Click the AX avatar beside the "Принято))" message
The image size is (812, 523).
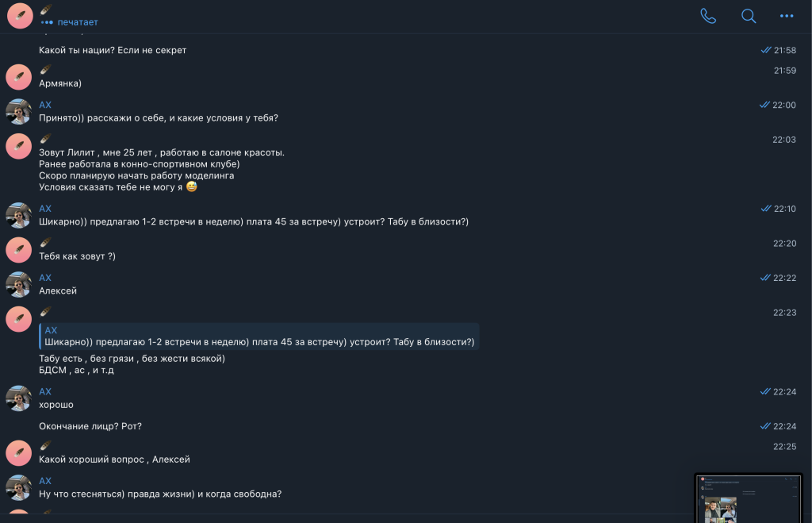19,112
